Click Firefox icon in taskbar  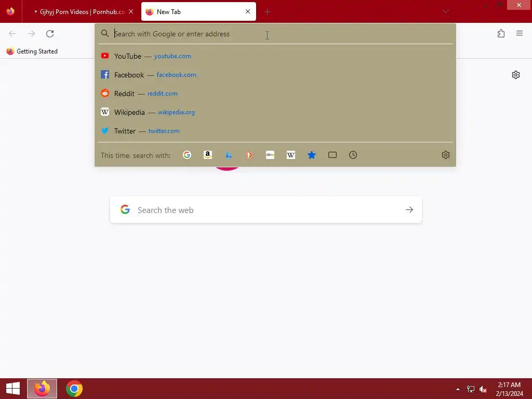(x=42, y=389)
